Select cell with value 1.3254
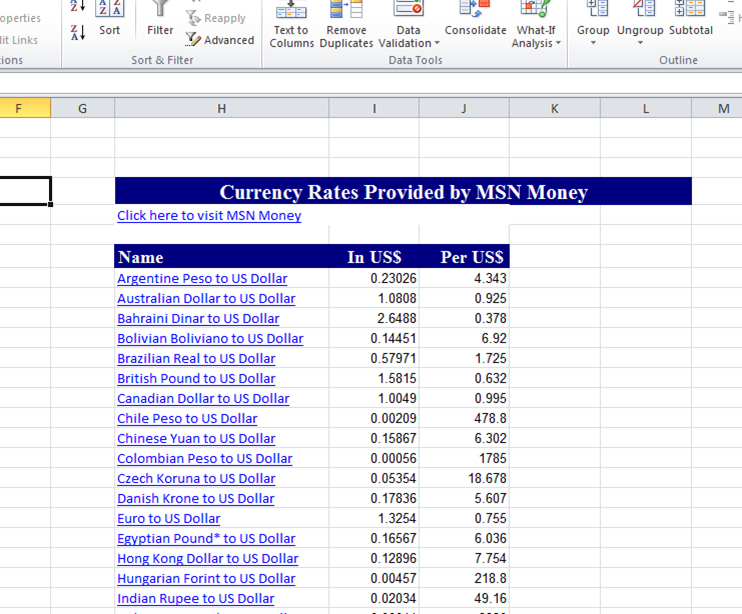 coord(374,518)
